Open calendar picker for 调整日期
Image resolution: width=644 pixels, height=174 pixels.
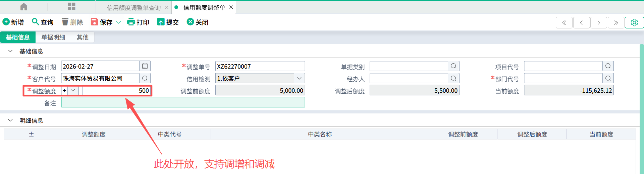click(x=145, y=66)
